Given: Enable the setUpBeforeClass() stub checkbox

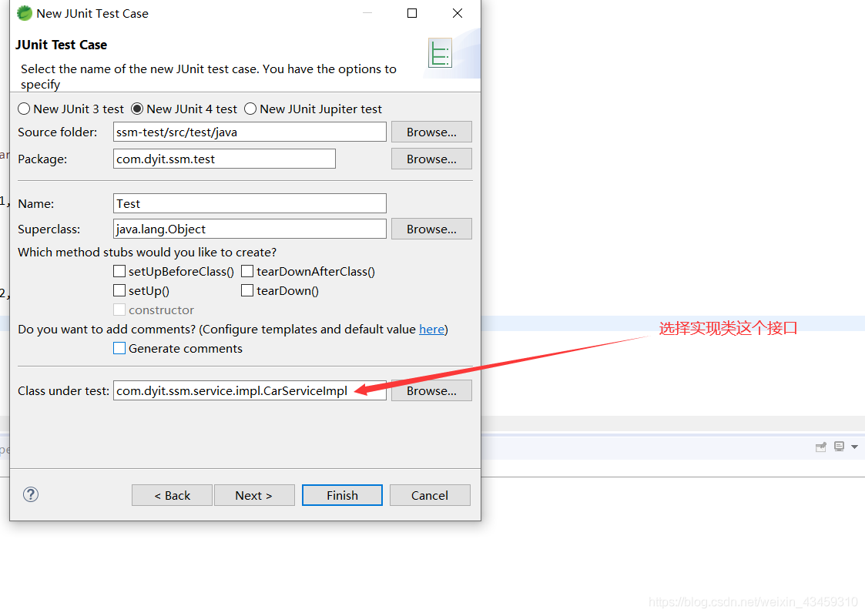Looking at the screenshot, I should coord(119,271).
